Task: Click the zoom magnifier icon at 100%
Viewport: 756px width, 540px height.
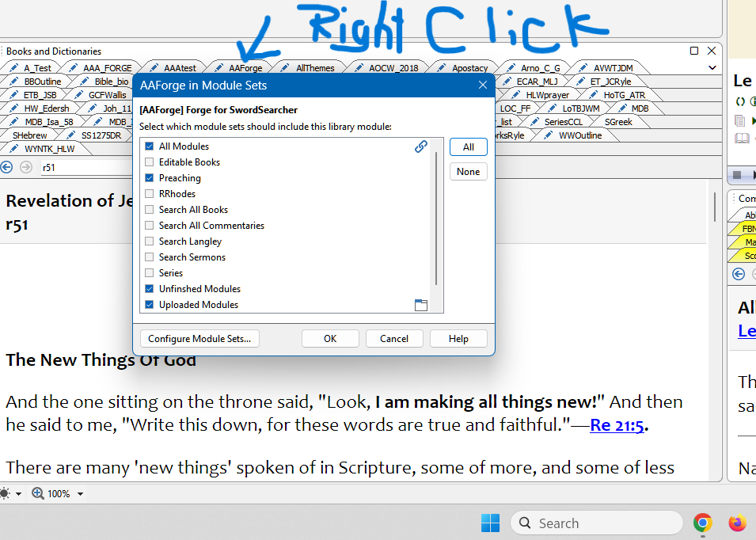Action: click(x=38, y=493)
